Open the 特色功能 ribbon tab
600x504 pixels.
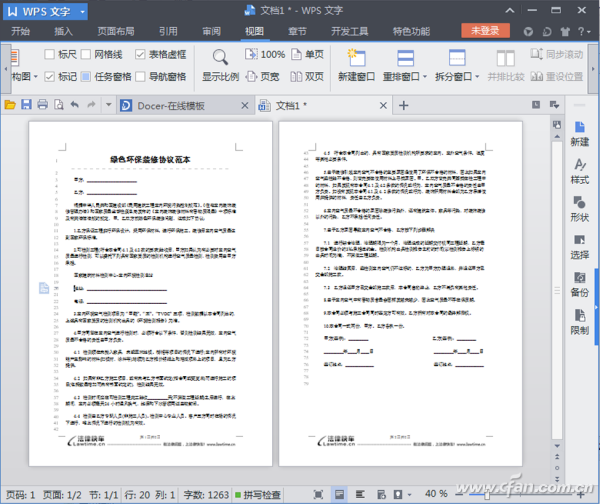pyautogui.click(x=411, y=31)
